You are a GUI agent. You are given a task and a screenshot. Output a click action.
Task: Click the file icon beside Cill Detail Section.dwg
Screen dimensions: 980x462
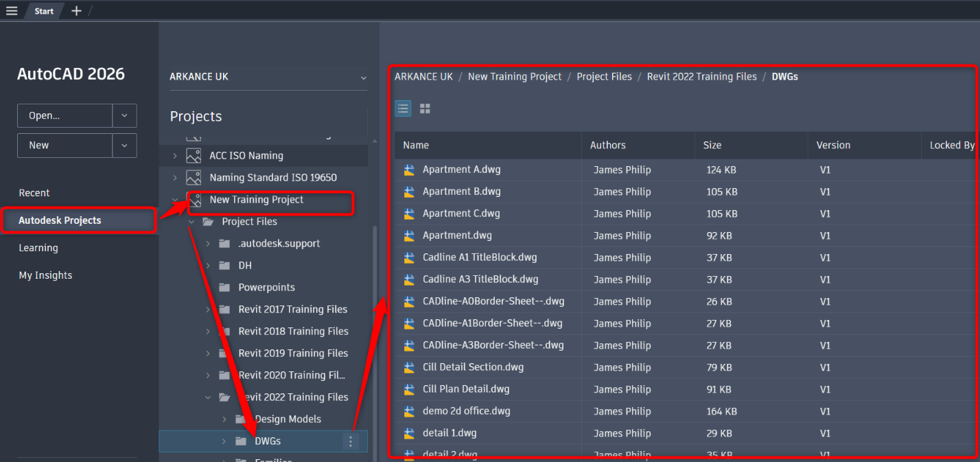tap(410, 367)
